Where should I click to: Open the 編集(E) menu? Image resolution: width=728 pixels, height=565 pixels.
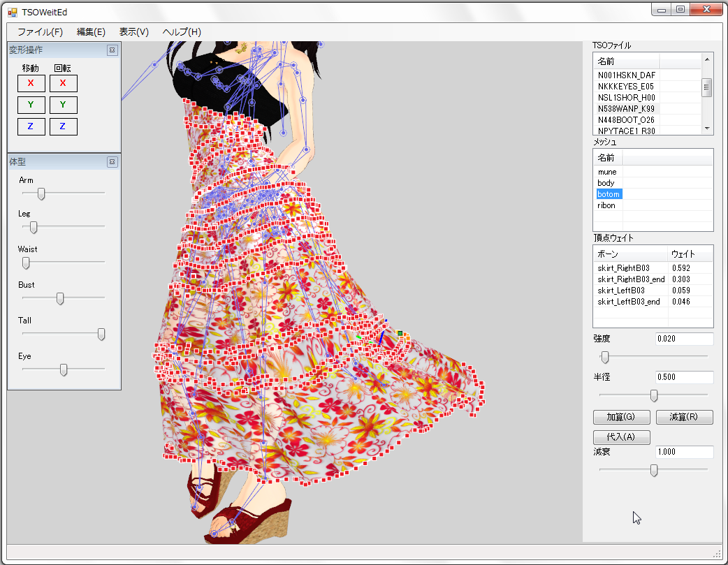[x=91, y=32]
